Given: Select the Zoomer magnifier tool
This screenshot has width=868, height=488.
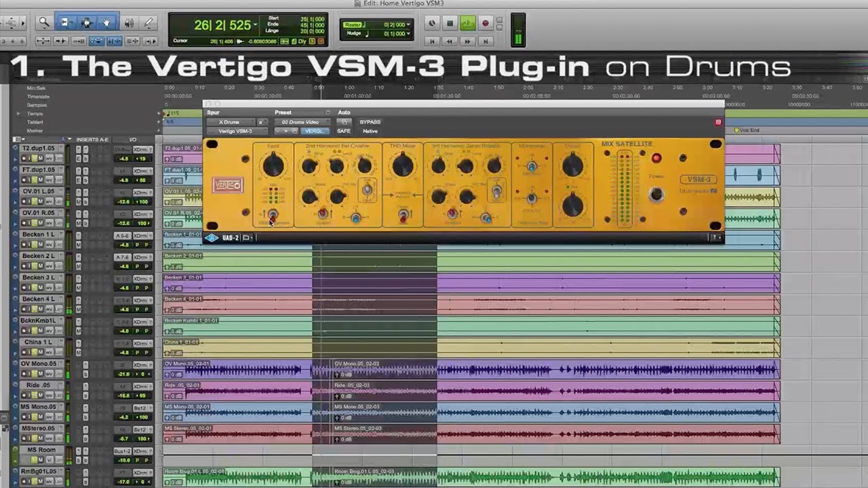Looking at the screenshot, I should (x=45, y=22).
